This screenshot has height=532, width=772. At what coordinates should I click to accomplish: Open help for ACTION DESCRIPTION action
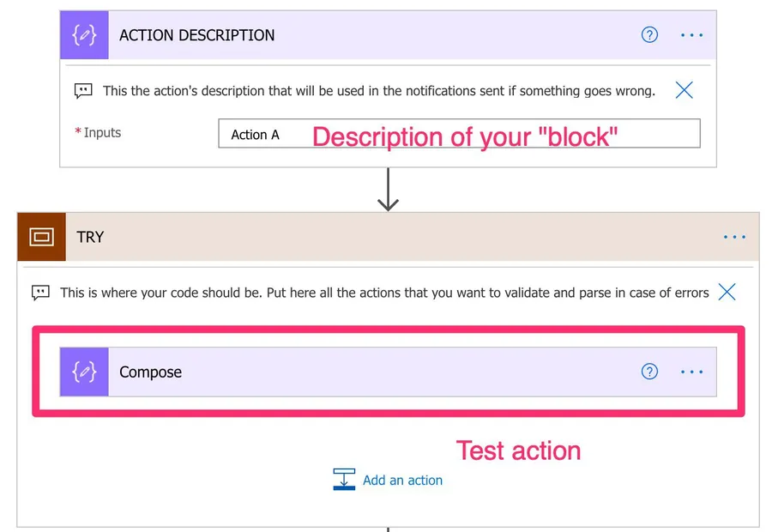tap(650, 35)
